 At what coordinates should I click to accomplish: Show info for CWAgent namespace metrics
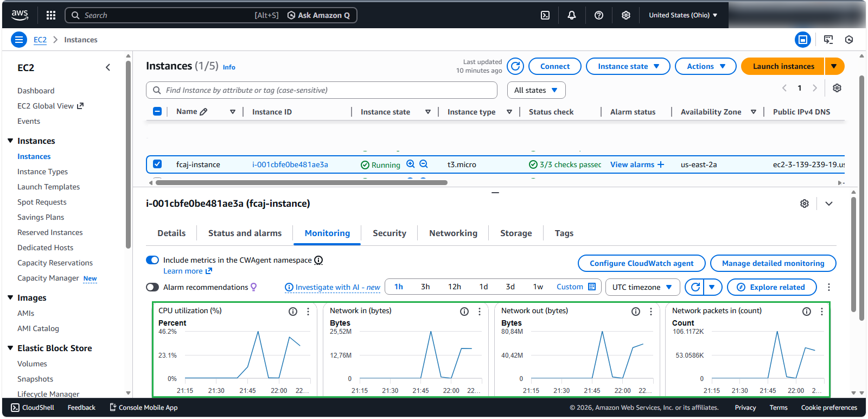pyautogui.click(x=318, y=260)
